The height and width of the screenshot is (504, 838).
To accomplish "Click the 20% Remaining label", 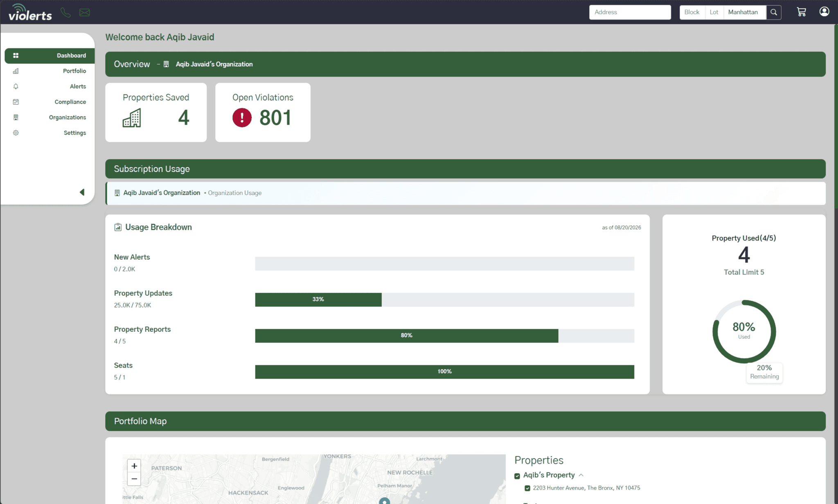I will [x=764, y=372].
